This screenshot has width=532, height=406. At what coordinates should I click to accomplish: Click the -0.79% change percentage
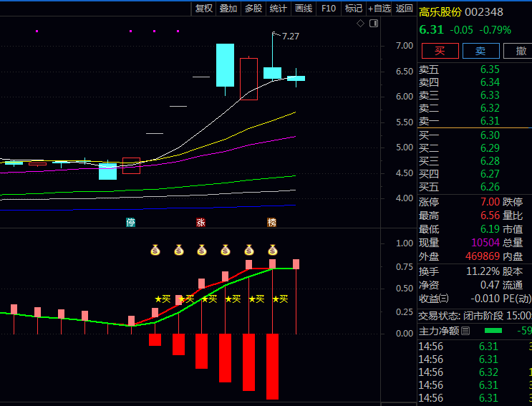tap(495, 30)
